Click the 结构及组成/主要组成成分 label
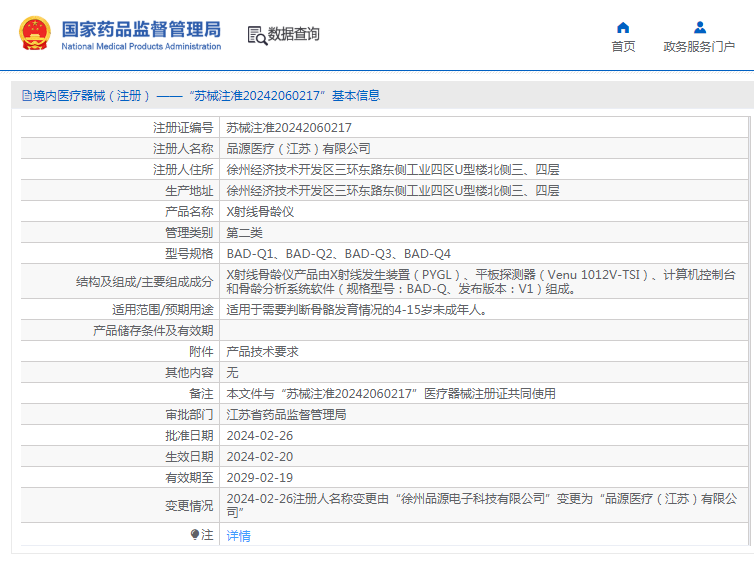This screenshot has width=754, height=567. click(x=144, y=282)
